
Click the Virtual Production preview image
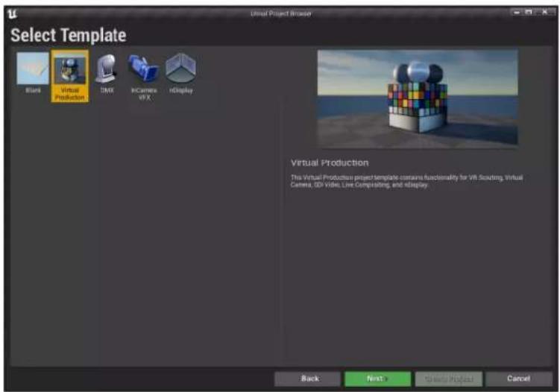point(418,98)
